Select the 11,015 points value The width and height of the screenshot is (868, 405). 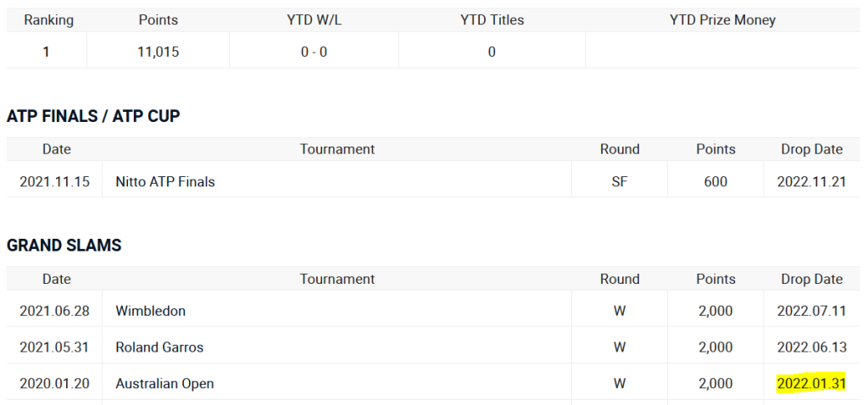point(158,52)
